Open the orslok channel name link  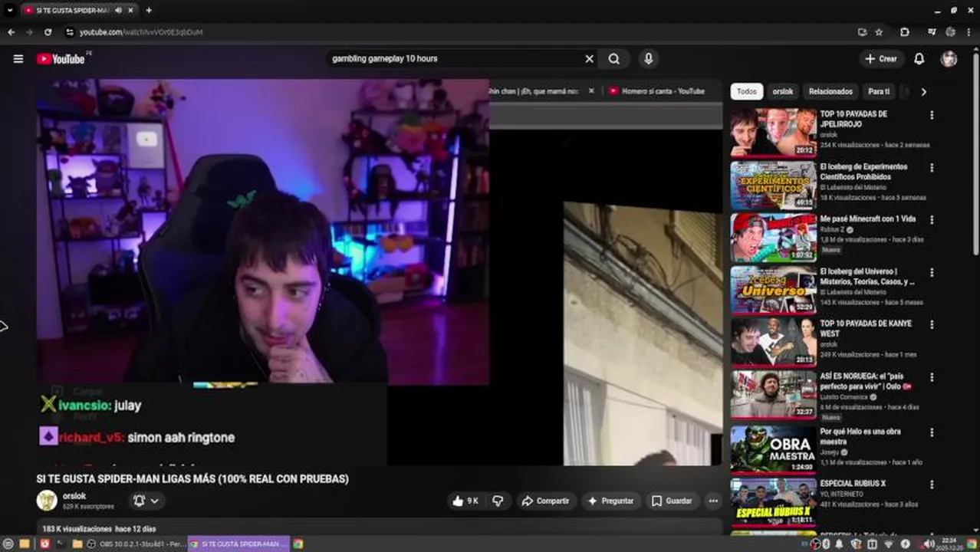click(74, 496)
